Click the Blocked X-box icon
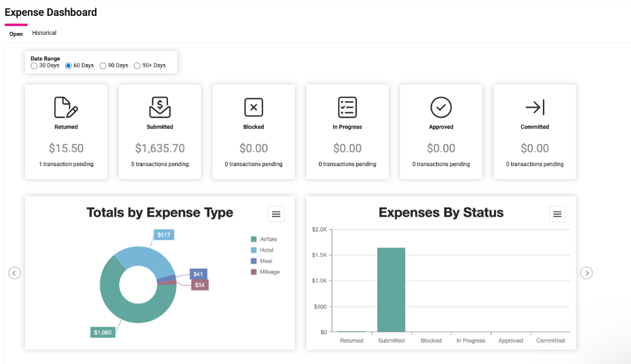631x364 pixels. click(x=254, y=107)
